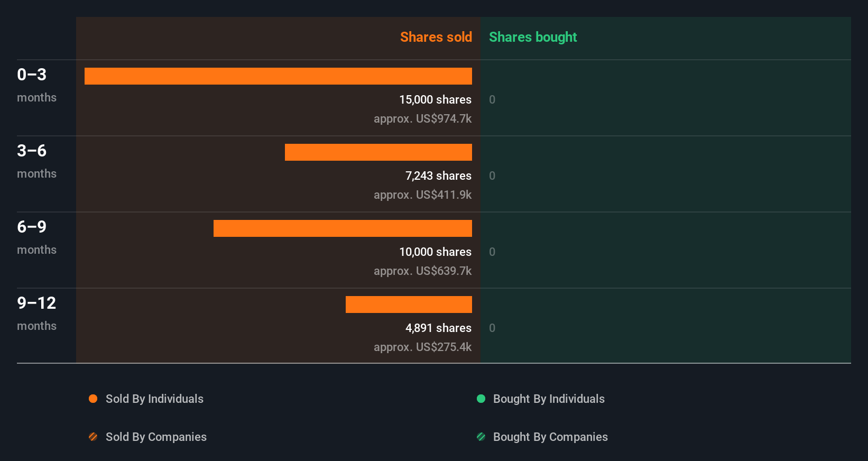Image resolution: width=868 pixels, height=461 pixels.
Task: Select the Bought By Companies legend label
Action: (x=550, y=437)
